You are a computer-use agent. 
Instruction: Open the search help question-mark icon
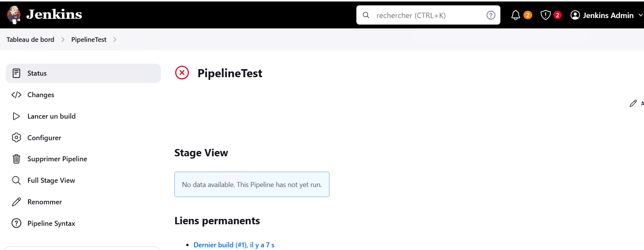pos(491,15)
